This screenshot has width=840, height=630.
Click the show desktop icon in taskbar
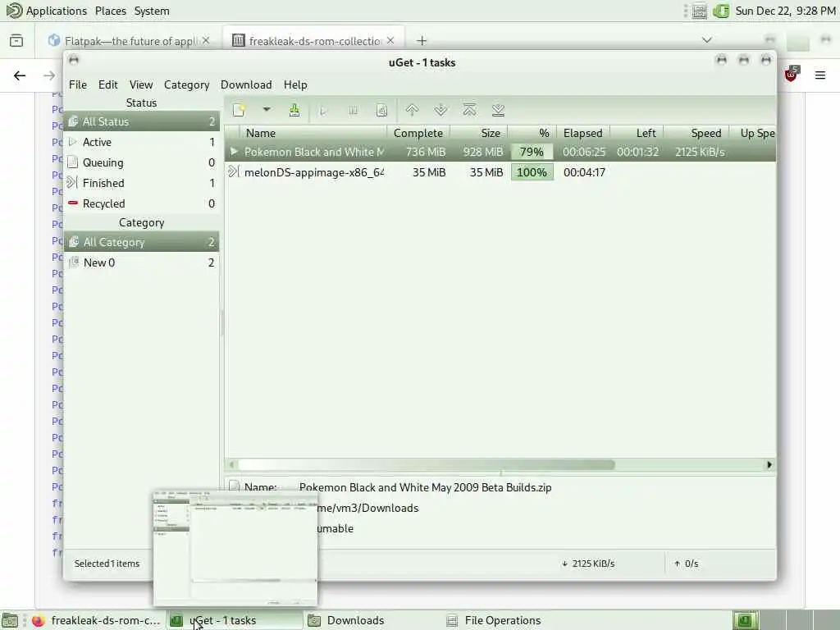10,620
